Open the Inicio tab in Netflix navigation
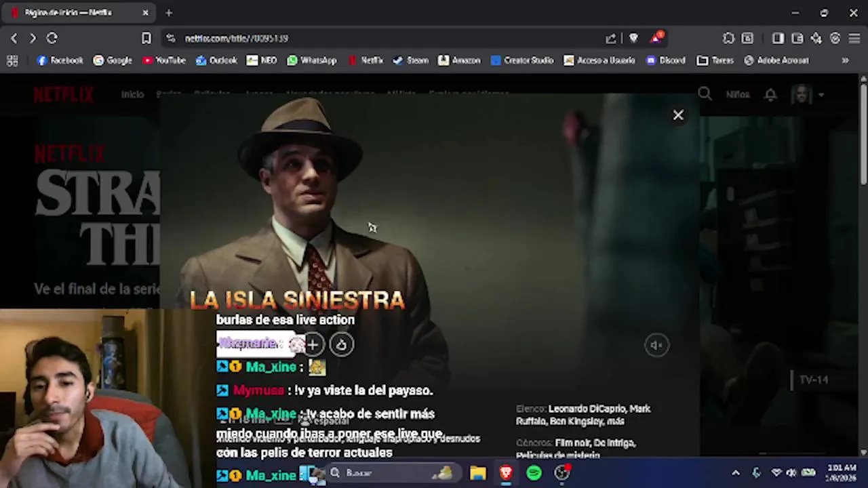Image resolution: width=868 pixels, height=488 pixels. coord(132,95)
